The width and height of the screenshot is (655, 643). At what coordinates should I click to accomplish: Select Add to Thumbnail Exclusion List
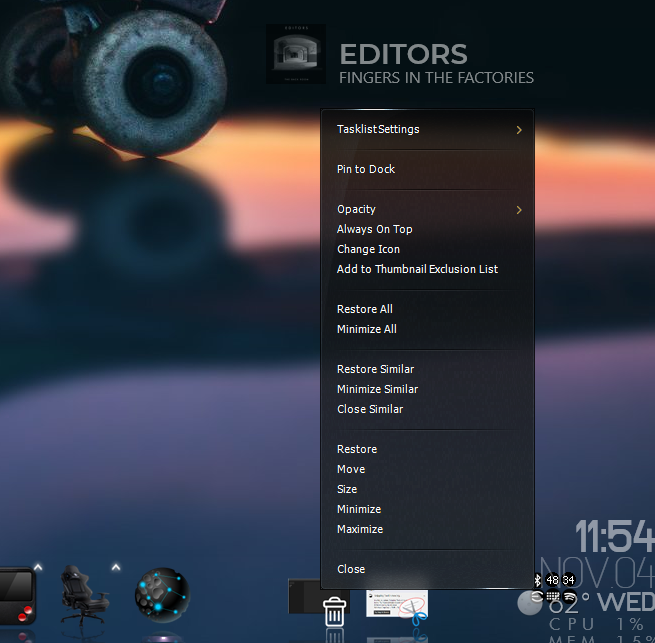(x=417, y=269)
